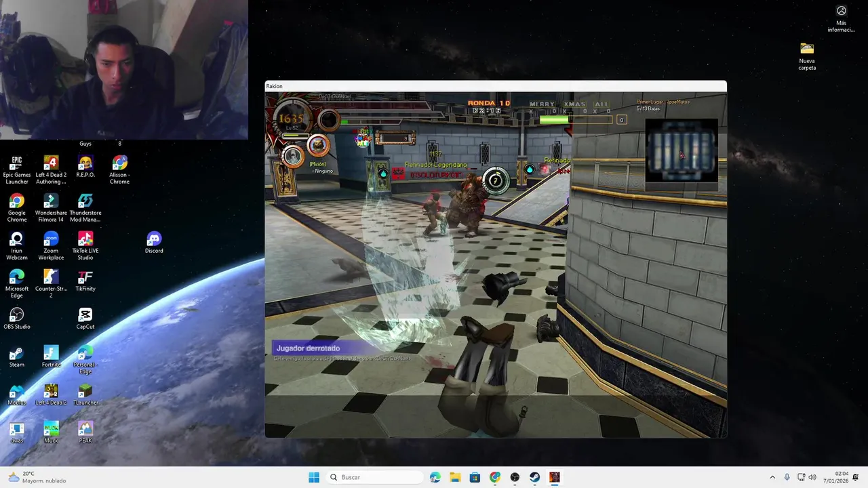868x488 pixels.
Task: Launch Wondershare Filmora 14 shortcut
Action: (51, 208)
